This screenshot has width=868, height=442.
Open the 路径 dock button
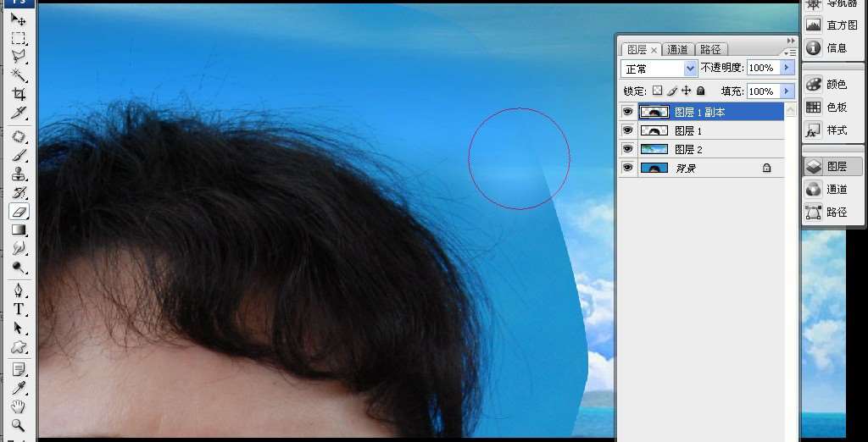[x=832, y=212]
